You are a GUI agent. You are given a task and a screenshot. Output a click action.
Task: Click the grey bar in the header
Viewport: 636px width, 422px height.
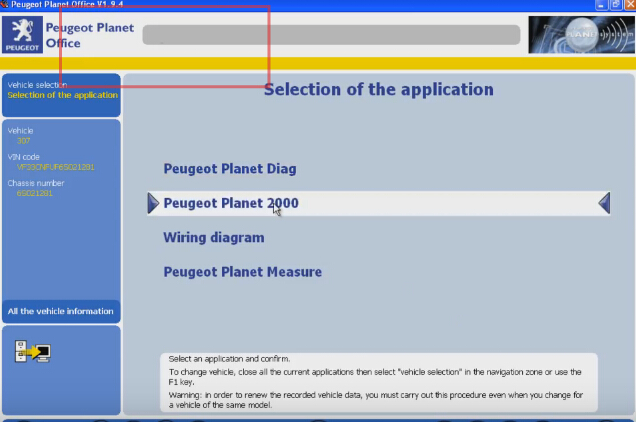point(331,34)
